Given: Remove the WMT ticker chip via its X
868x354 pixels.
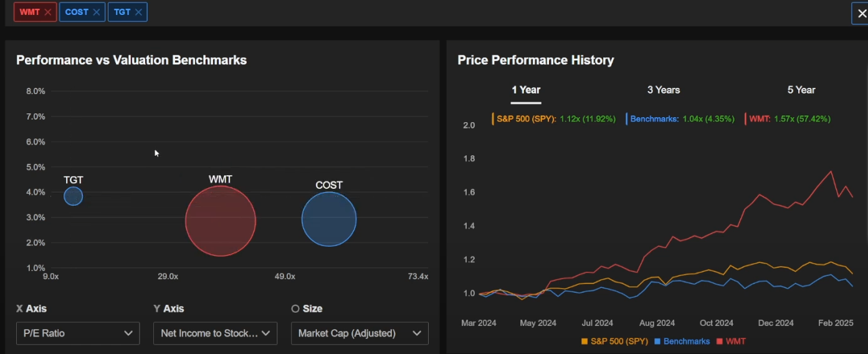Looking at the screenshot, I should [48, 12].
